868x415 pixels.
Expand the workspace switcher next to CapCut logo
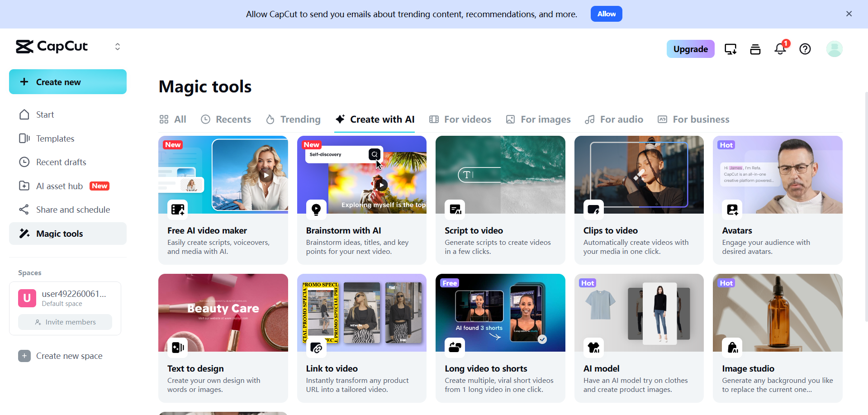(x=117, y=46)
